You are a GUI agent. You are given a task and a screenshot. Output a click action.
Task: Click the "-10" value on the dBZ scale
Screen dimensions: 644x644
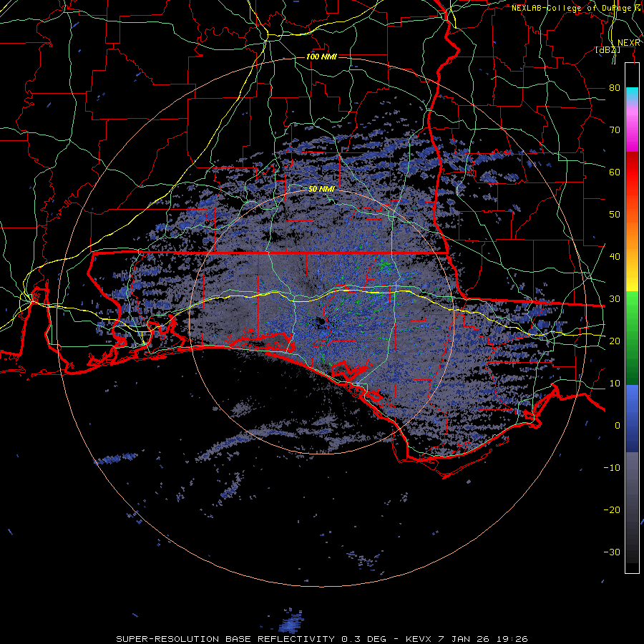pos(612,468)
